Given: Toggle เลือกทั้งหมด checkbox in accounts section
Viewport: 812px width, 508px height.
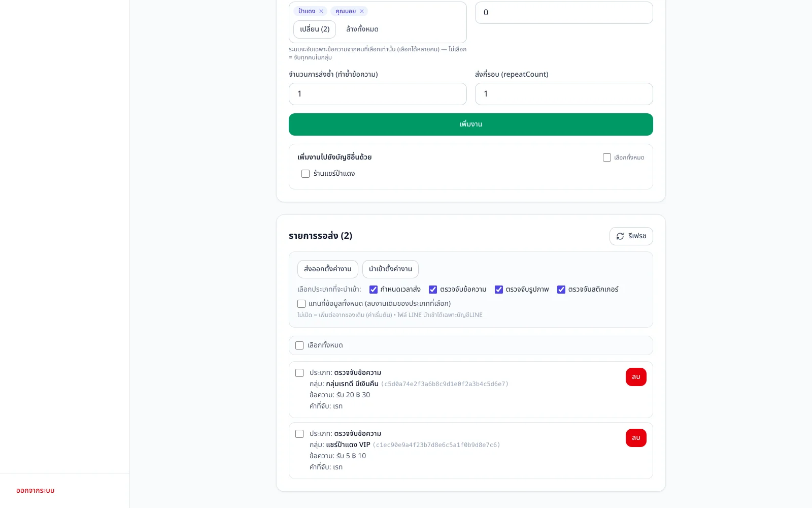Looking at the screenshot, I should [x=607, y=157].
